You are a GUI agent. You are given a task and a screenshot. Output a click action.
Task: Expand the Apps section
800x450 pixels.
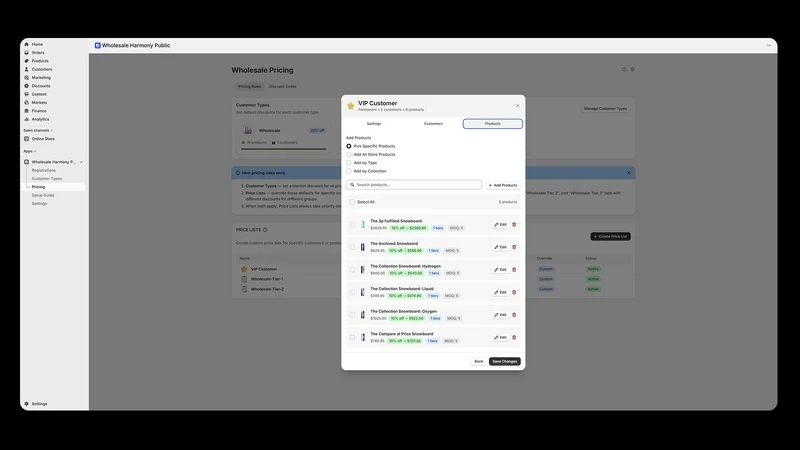click(30, 152)
